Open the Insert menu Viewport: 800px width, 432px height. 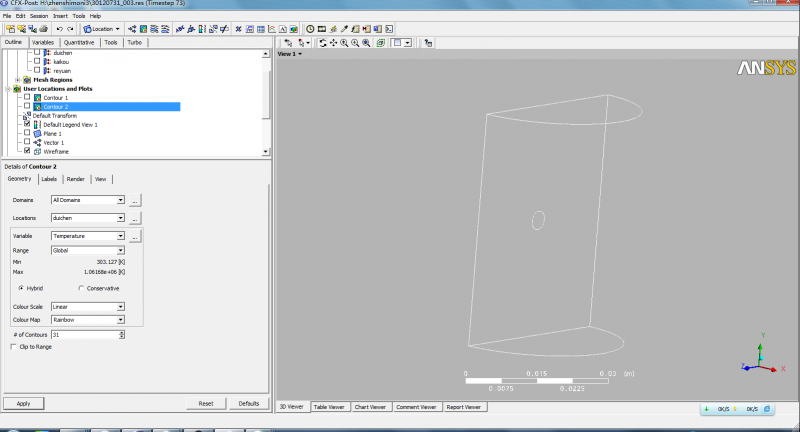pyautogui.click(x=60, y=16)
